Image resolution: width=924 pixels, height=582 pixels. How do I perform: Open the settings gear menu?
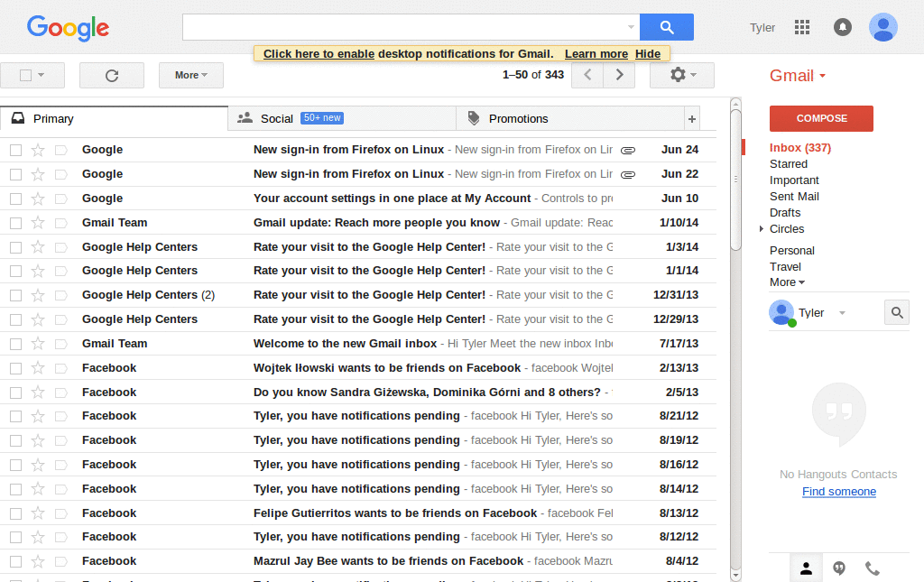pos(682,75)
